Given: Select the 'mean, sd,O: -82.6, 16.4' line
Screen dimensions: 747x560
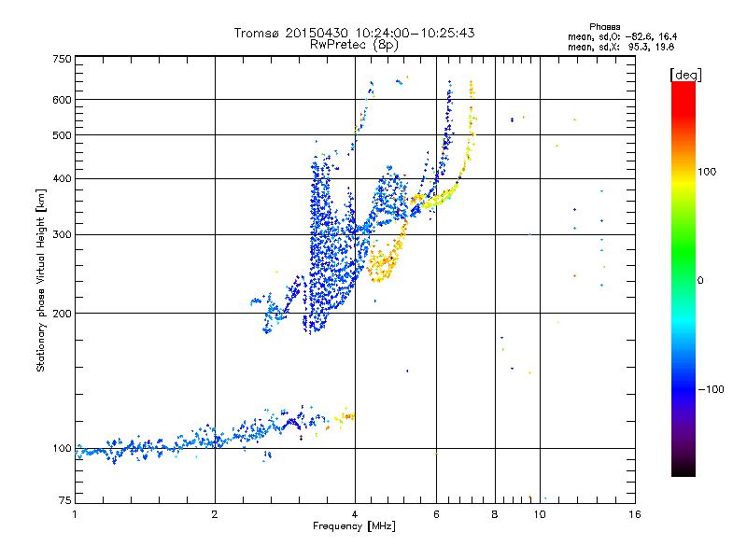Looking at the screenshot, I should pyautogui.click(x=622, y=36).
